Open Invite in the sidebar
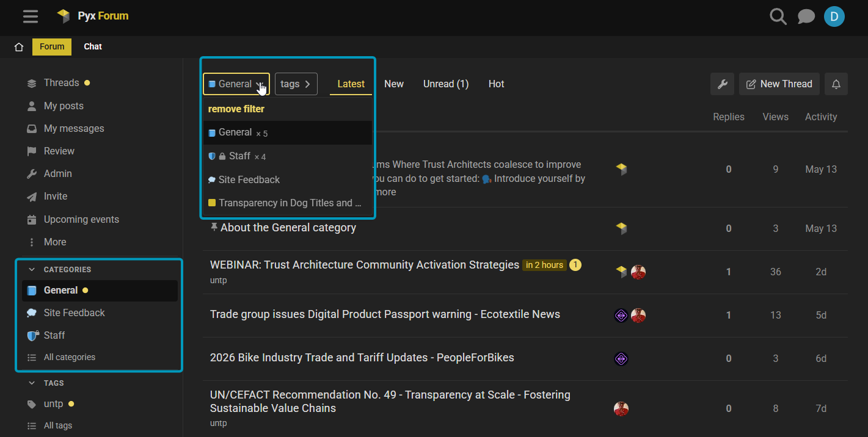 pyautogui.click(x=56, y=196)
